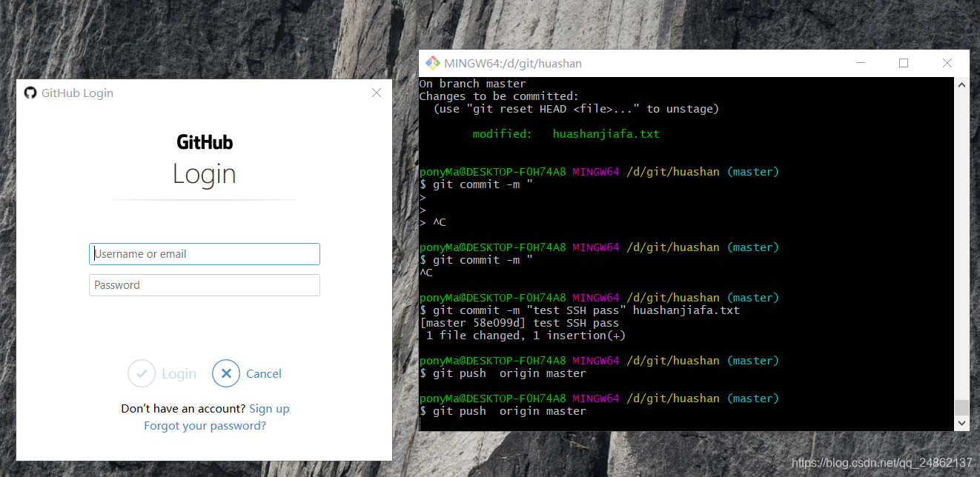Open the Forgot your password link
Screen dimensions: 980x477
[205, 426]
